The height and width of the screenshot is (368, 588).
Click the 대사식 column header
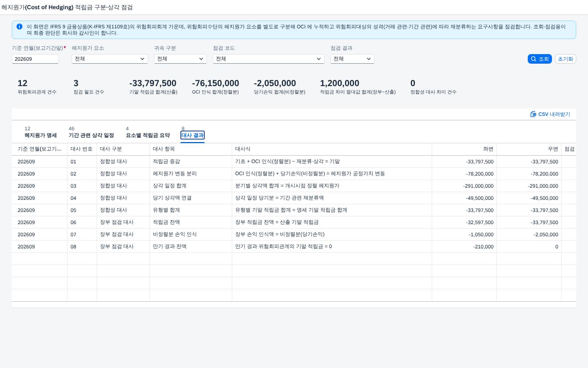pyautogui.click(x=332, y=149)
